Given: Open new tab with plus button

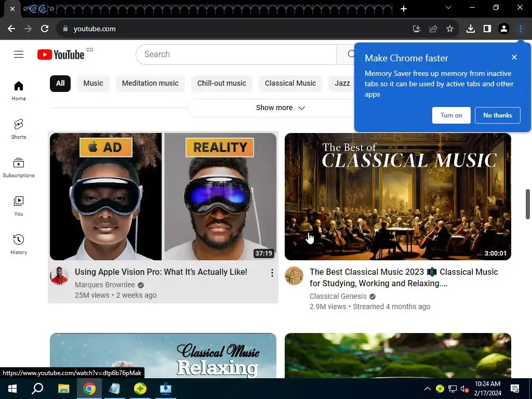Looking at the screenshot, I should point(403,9).
